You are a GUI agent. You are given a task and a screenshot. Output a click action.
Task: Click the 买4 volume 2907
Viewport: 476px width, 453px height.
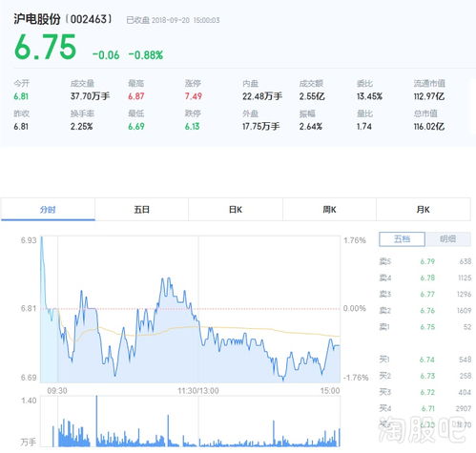pos(464,408)
